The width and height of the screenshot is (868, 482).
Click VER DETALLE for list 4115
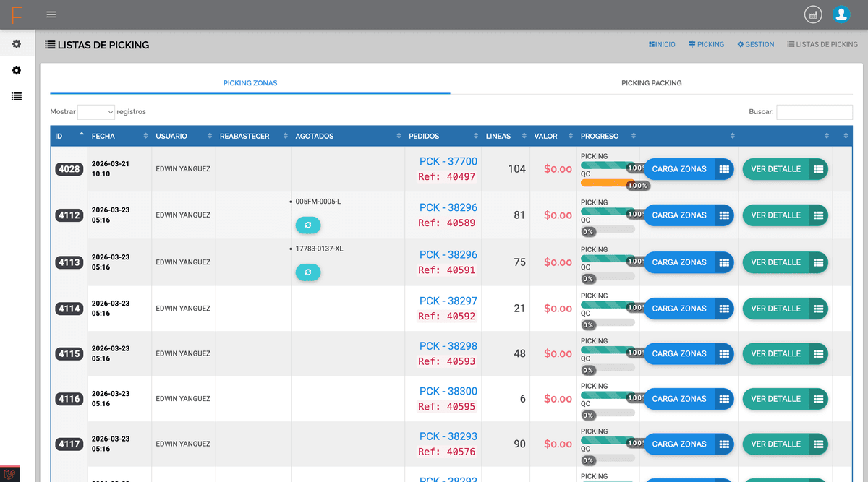(x=784, y=353)
